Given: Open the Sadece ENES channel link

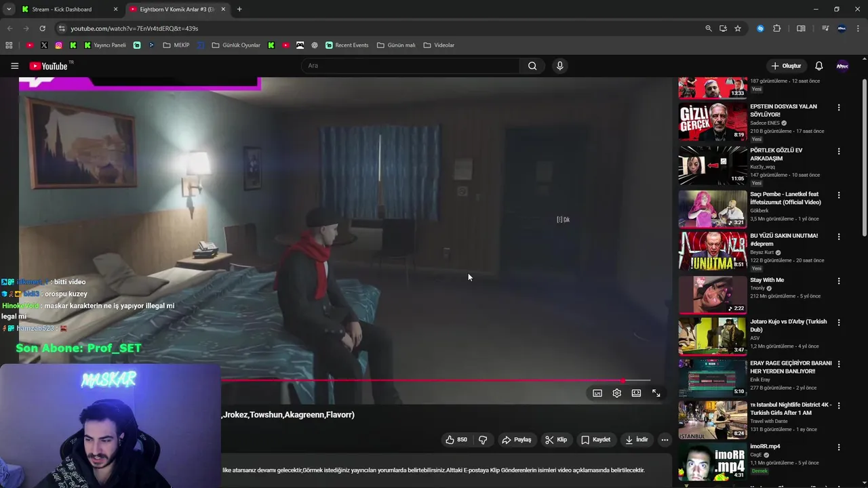Looking at the screenshot, I should [765, 123].
